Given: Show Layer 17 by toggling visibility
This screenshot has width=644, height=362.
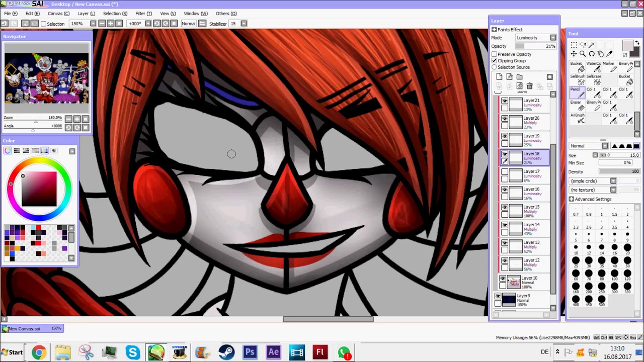Looking at the screenshot, I should pyautogui.click(x=505, y=172).
